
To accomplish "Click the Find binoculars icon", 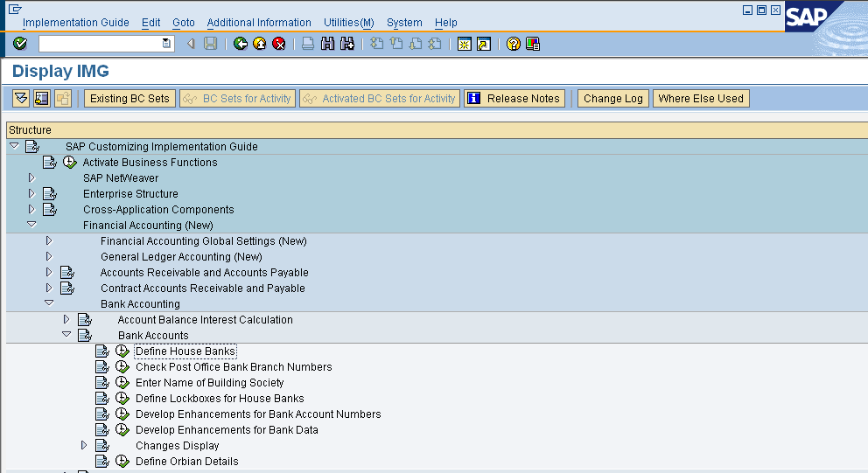I will coord(328,44).
